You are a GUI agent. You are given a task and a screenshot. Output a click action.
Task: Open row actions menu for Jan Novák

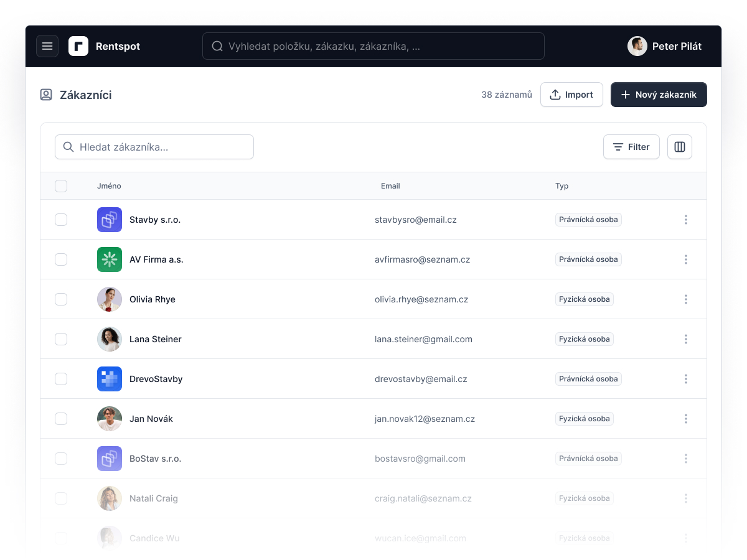tap(686, 419)
